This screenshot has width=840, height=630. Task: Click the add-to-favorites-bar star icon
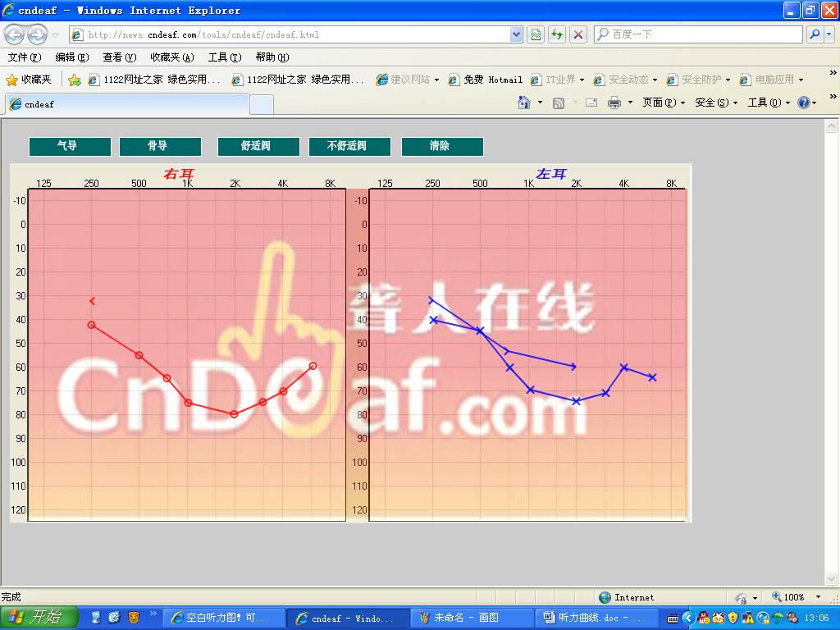[x=75, y=80]
